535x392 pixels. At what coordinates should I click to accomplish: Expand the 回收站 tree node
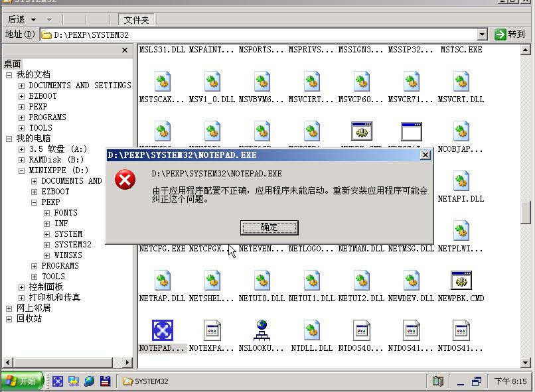click(x=9, y=319)
